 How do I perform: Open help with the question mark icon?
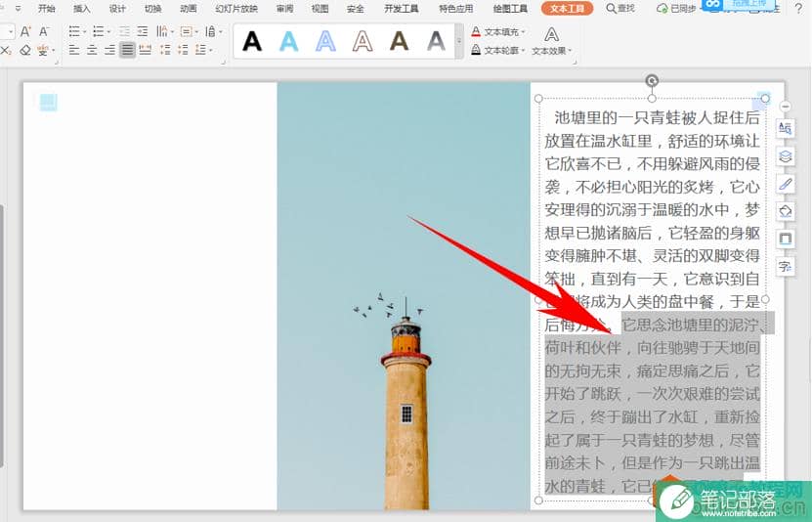coord(799,9)
